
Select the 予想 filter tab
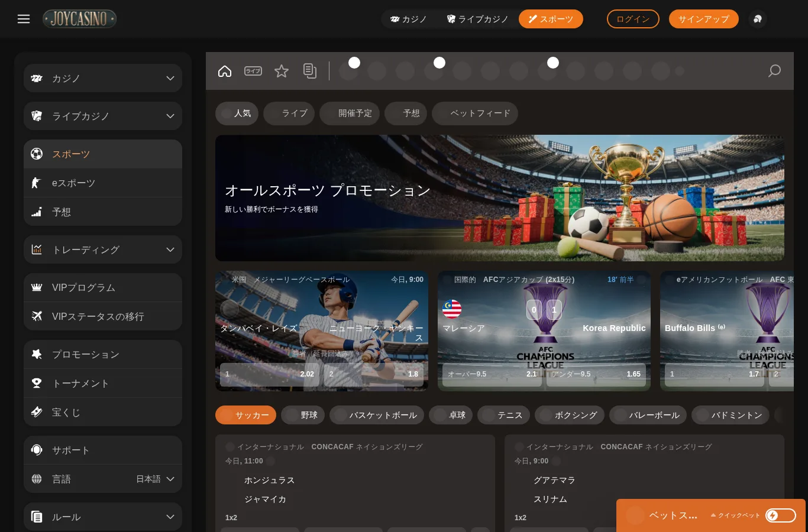pos(406,113)
